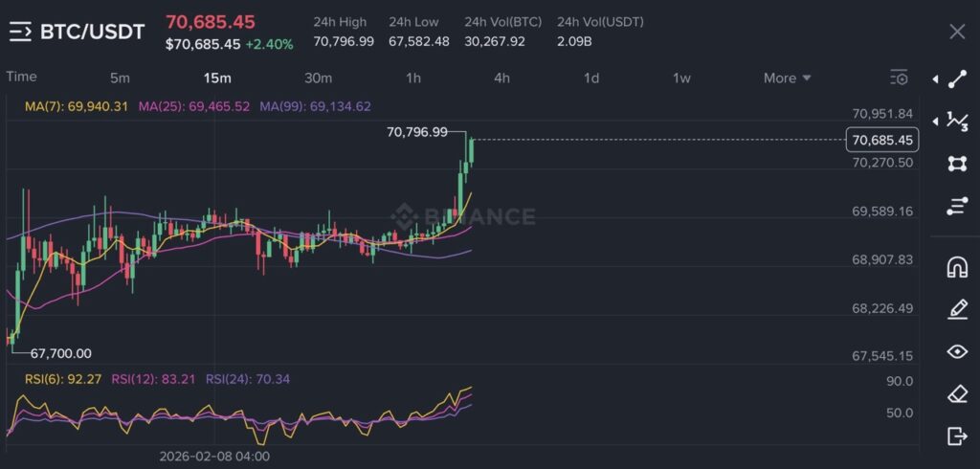Exit drawing toolbar with the exit icon
The width and height of the screenshot is (980, 469).
coord(957,436)
